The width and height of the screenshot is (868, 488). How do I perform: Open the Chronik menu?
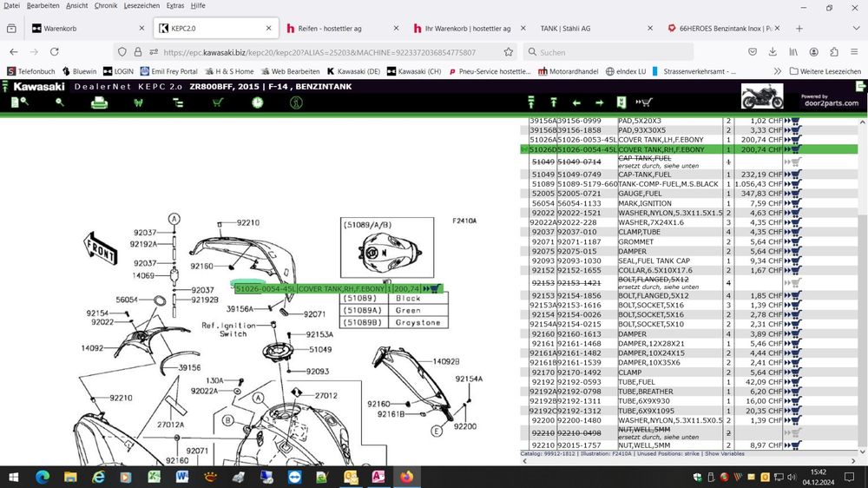[x=105, y=5]
